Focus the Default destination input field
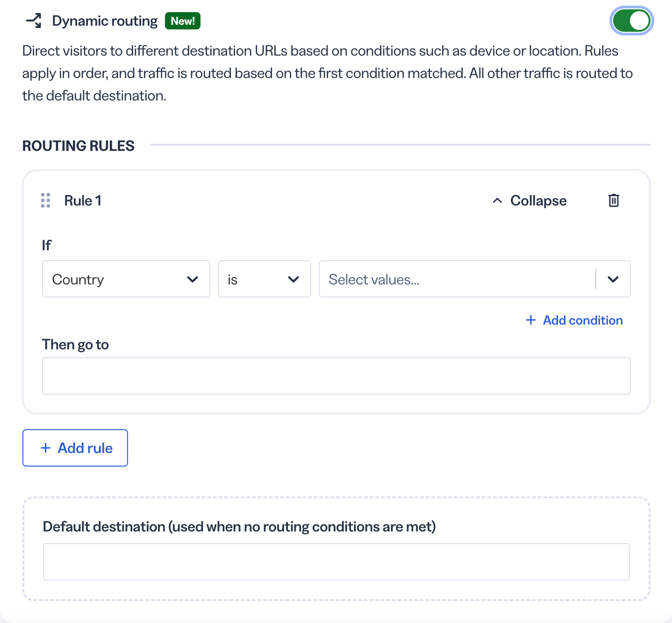672x623 pixels. click(x=336, y=562)
